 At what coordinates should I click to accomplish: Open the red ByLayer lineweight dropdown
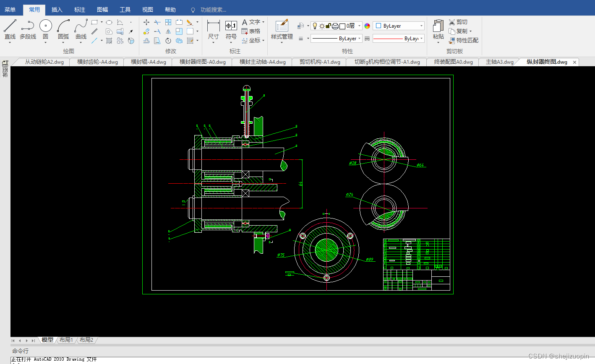pos(399,39)
